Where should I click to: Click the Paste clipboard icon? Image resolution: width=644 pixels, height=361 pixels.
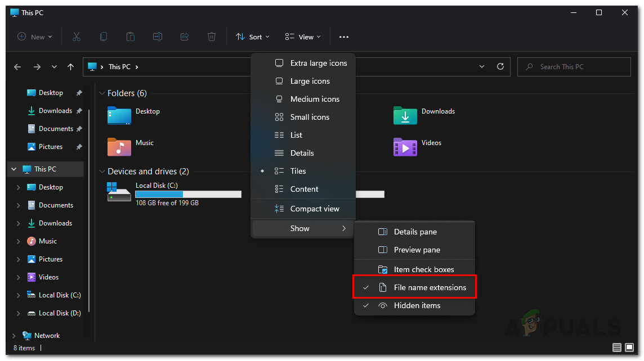click(x=131, y=37)
